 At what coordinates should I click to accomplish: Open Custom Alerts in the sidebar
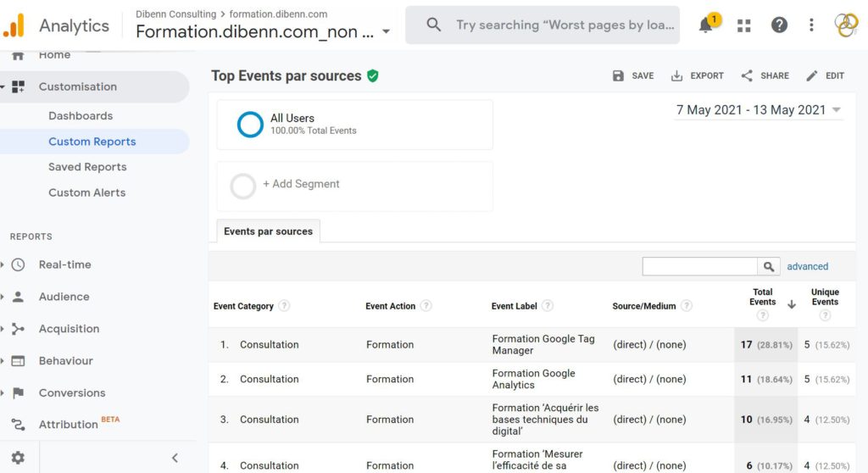pos(87,192)
